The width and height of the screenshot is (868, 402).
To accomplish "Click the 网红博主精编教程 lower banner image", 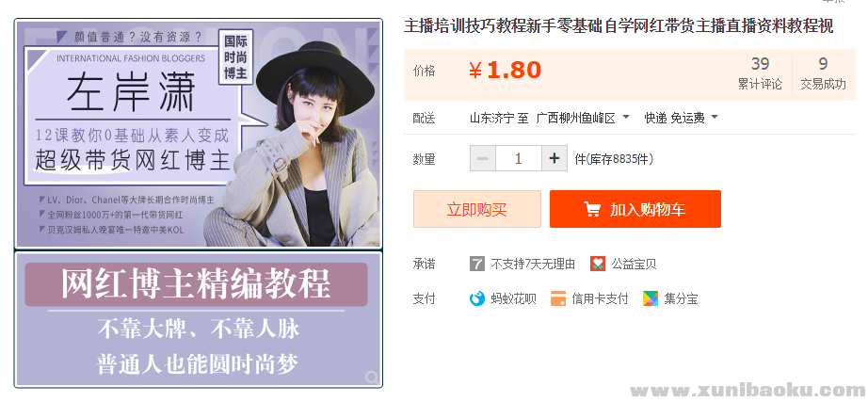I will tap(199, 319).
